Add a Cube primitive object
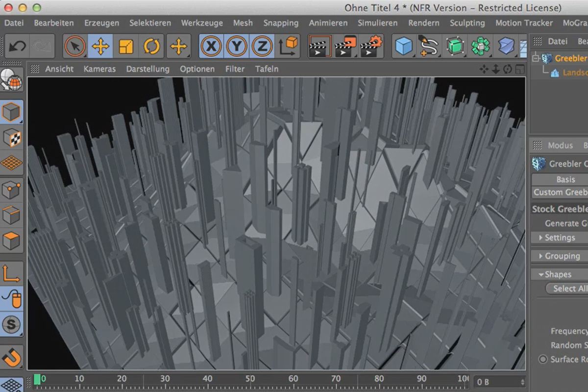The height and width of the screenshot is (392, 588). click(404, 47)
